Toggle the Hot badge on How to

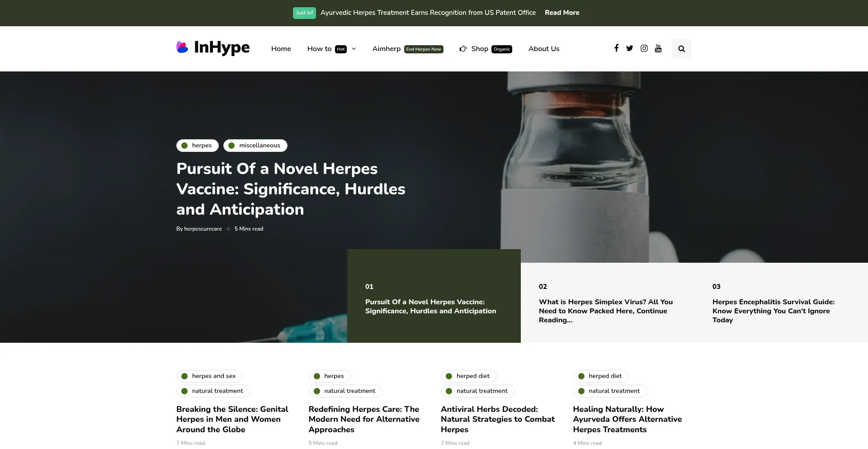[341, 49]
